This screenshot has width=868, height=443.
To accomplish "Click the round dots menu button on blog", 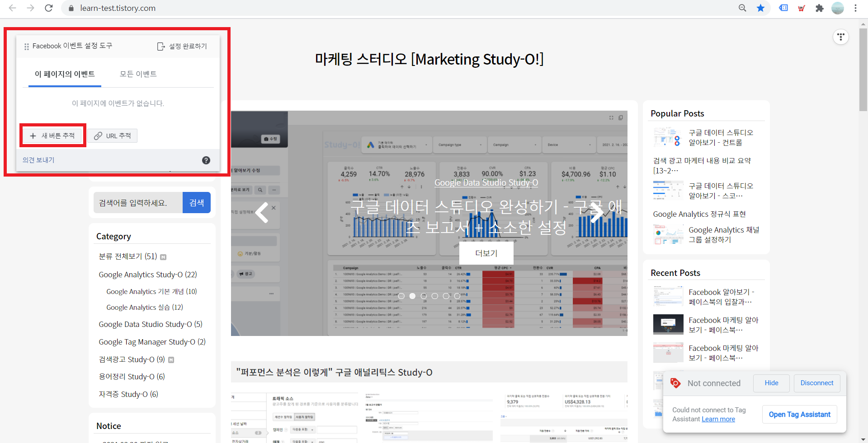I will click(841, 37).
